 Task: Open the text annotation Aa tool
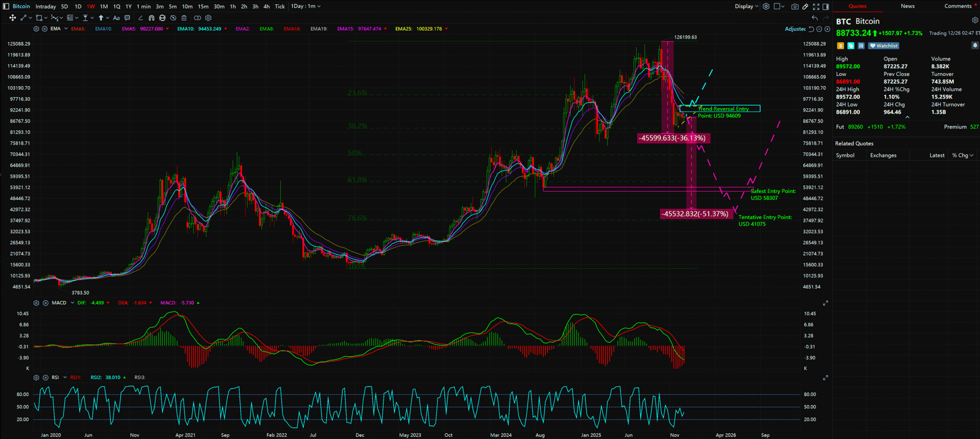pyautogui.click(x=116, y=18)
